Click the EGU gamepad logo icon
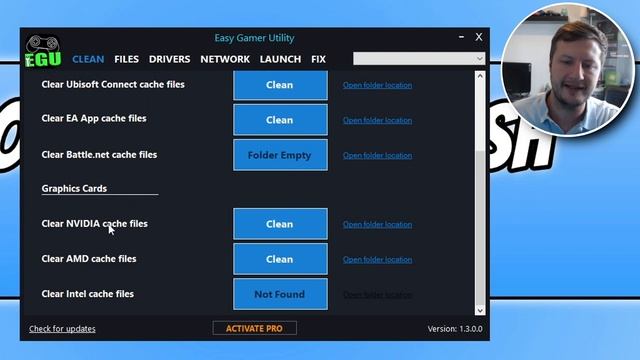The width and height of the screenshot is (640, 360). point(43,51)
